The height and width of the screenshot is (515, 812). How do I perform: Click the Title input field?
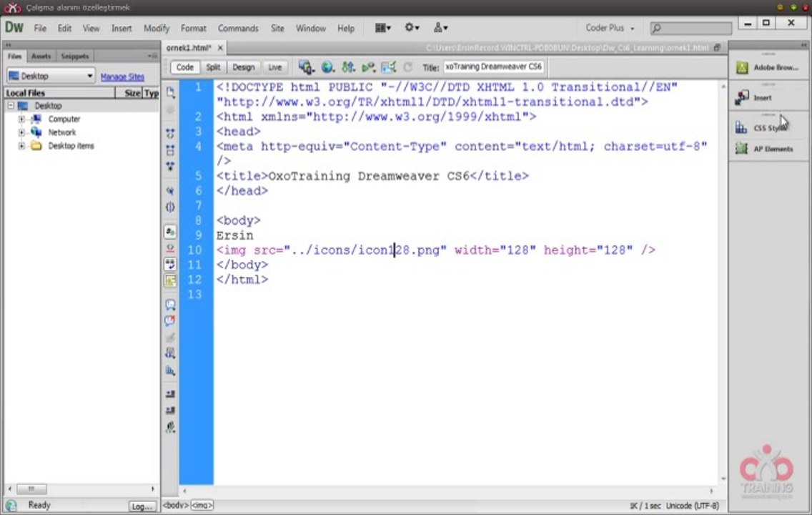[x=493, y=67]
